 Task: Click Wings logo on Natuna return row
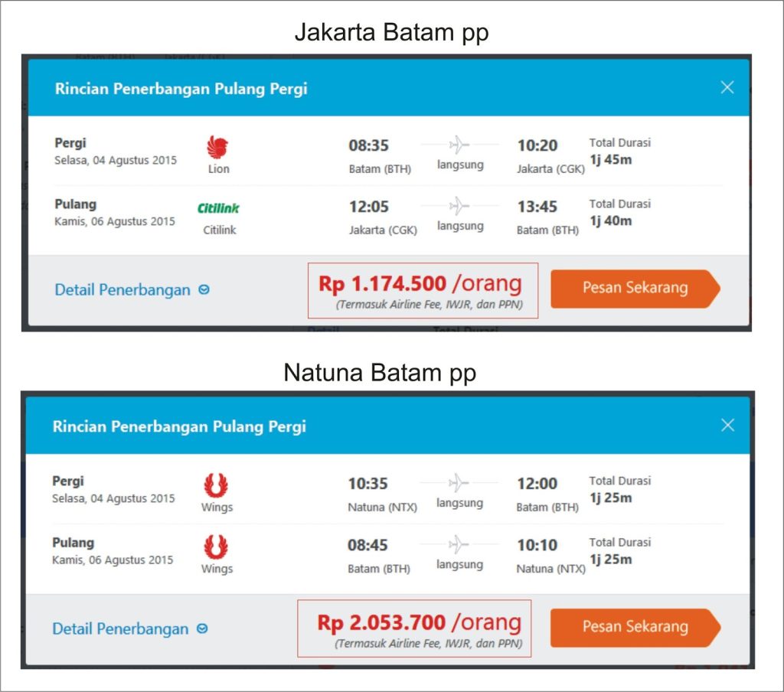217,547
